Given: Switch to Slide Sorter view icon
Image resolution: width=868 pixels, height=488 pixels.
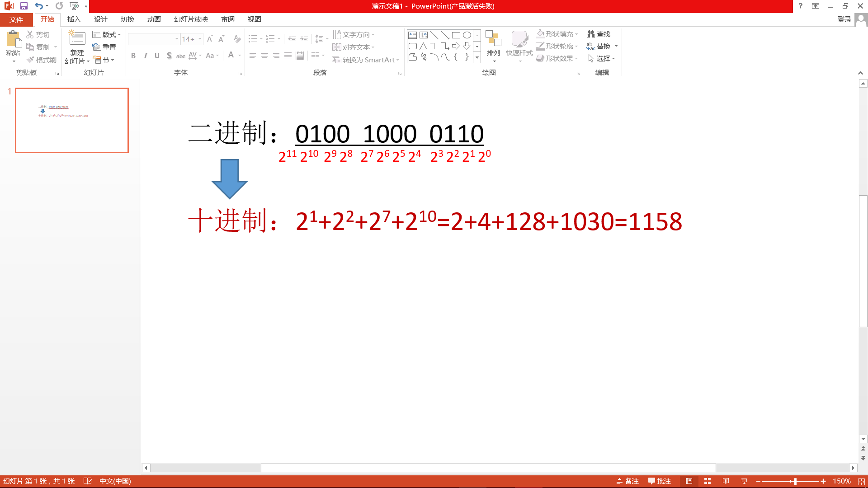Looking at the screenshot, I should (x=708, y=481).
